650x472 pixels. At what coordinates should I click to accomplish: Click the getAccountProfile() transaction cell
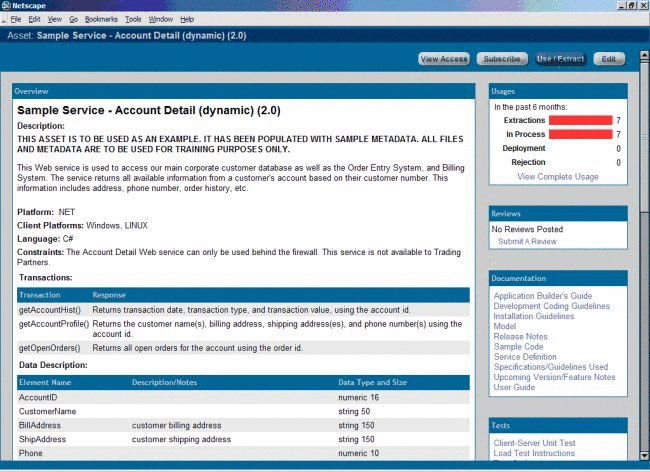pos(54,324)
